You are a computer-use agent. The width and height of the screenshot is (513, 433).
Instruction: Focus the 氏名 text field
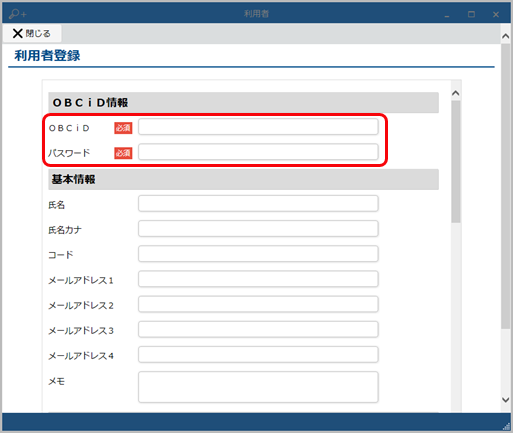pyautogui.click(x=258, y=204)
